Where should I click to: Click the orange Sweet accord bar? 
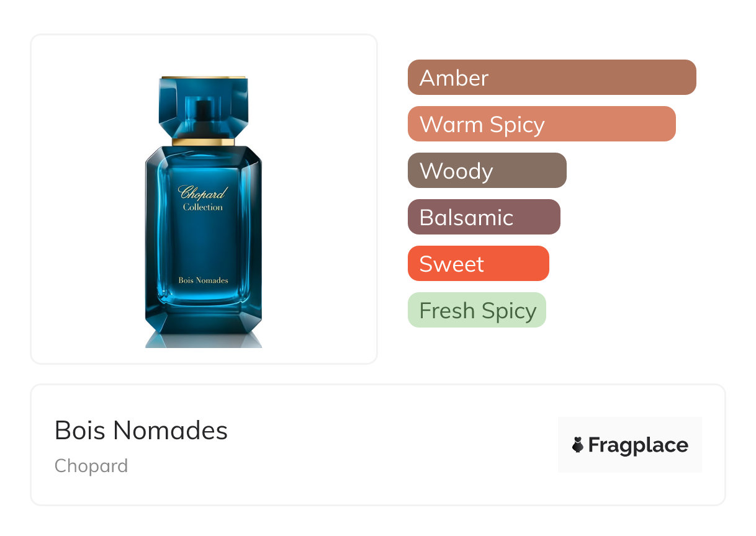[x=478, y=264]
